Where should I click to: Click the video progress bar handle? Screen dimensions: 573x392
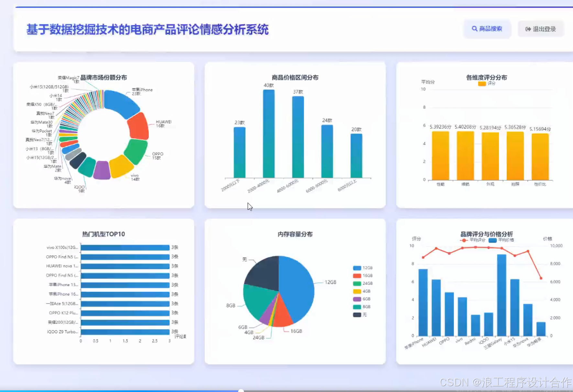(241, 390)
